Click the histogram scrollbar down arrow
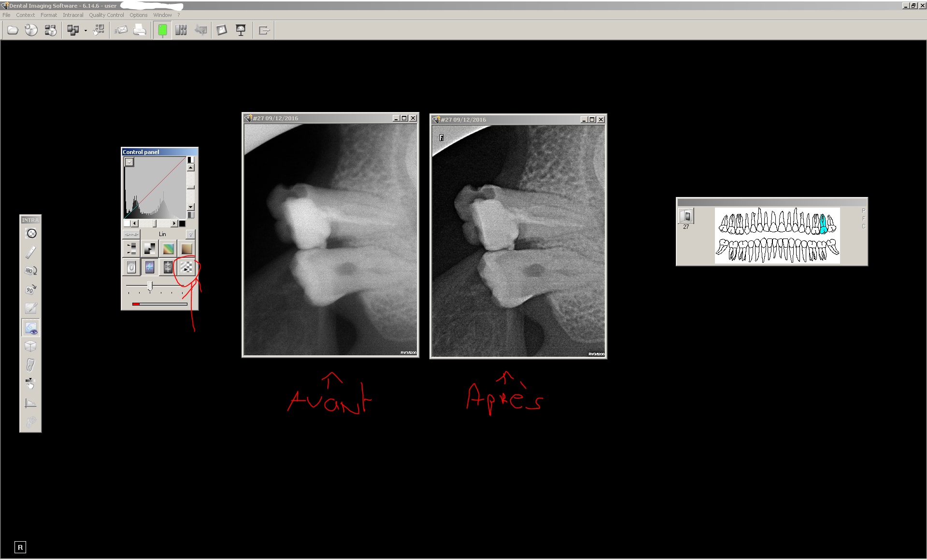 (191, 207)
